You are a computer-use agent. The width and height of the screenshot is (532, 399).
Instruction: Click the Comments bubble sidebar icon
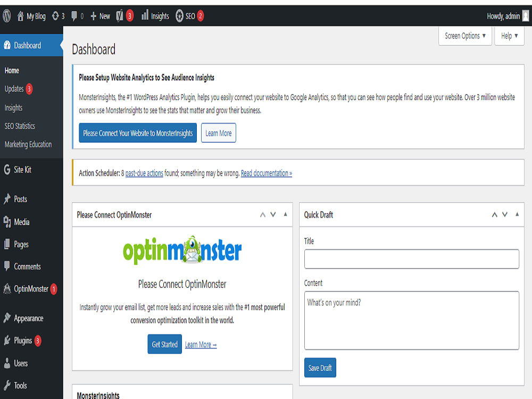[x=7, y=267]
